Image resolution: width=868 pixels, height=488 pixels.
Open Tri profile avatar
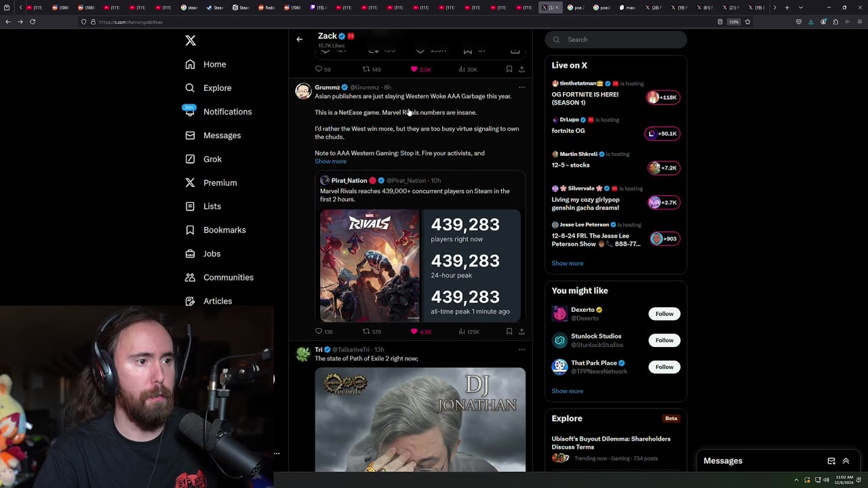coord(303,353)
